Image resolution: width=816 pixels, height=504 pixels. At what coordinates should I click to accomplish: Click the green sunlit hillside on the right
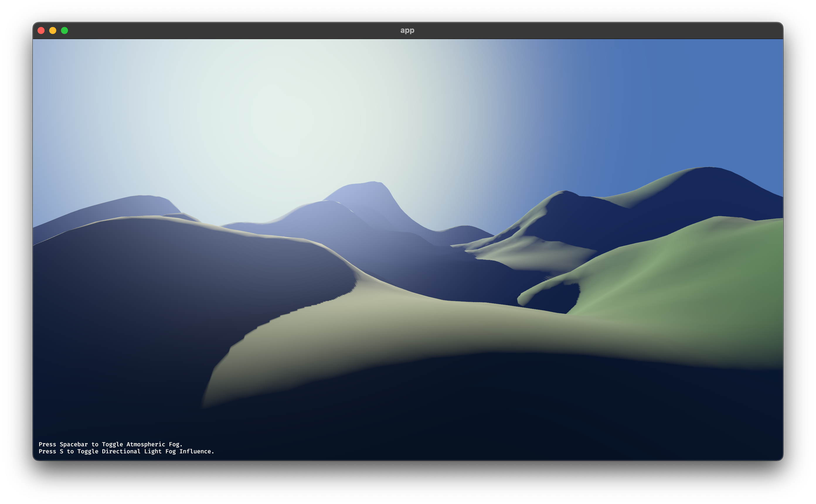tap(683, 273)
